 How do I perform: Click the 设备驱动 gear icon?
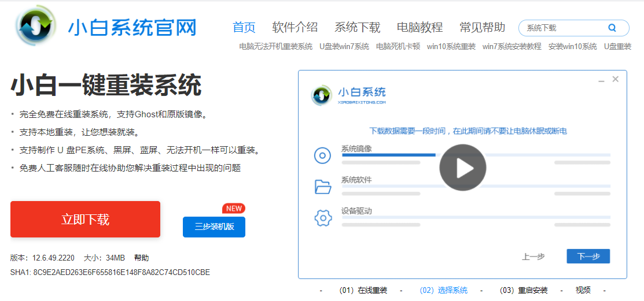pyautogui.click(x=322, y=218)
